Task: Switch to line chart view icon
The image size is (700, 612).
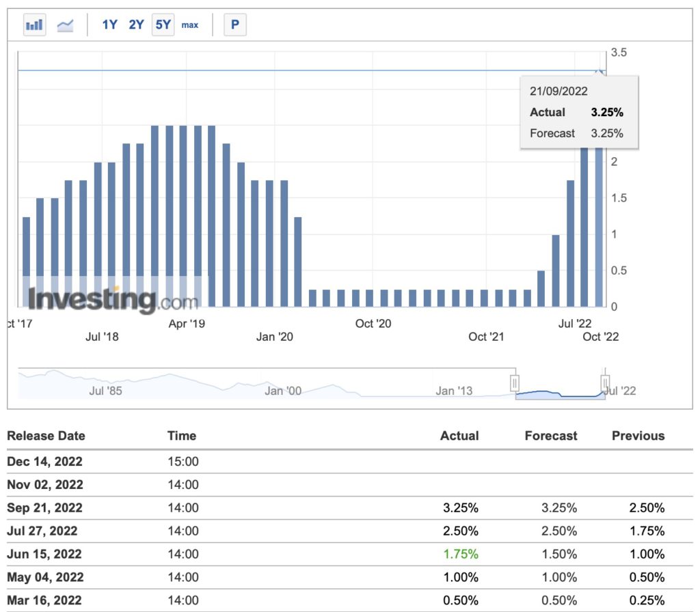Action: [66, 25]
